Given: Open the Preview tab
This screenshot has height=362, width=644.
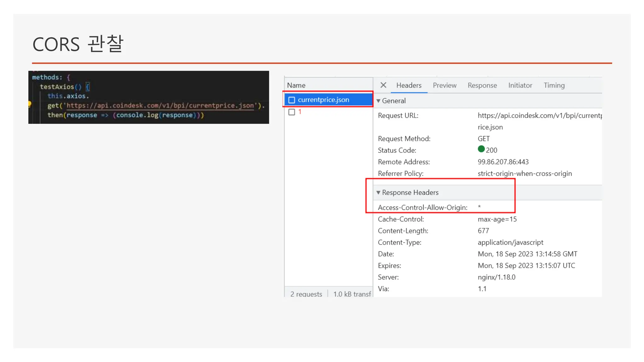Looking at the screenshot, I should coord(444,85).
